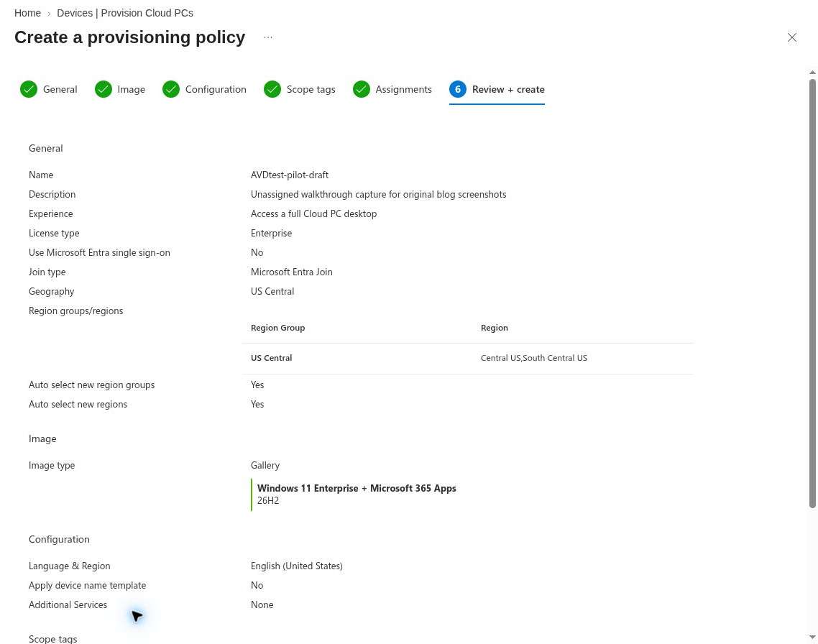This screenshot has width=818, height=644.
Task: Click the policy name AVDtest-pilot-draft
Action: 290,175
